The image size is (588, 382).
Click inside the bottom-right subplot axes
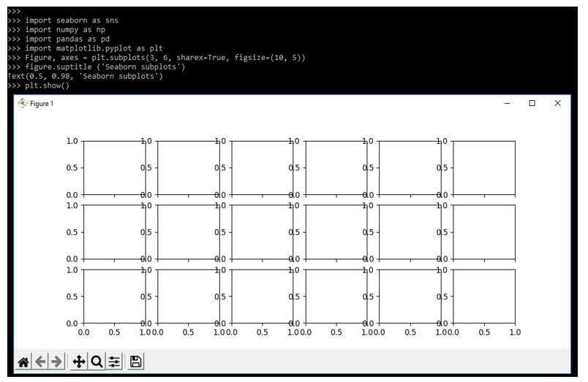pyautogui.click(x=484, y=297)
